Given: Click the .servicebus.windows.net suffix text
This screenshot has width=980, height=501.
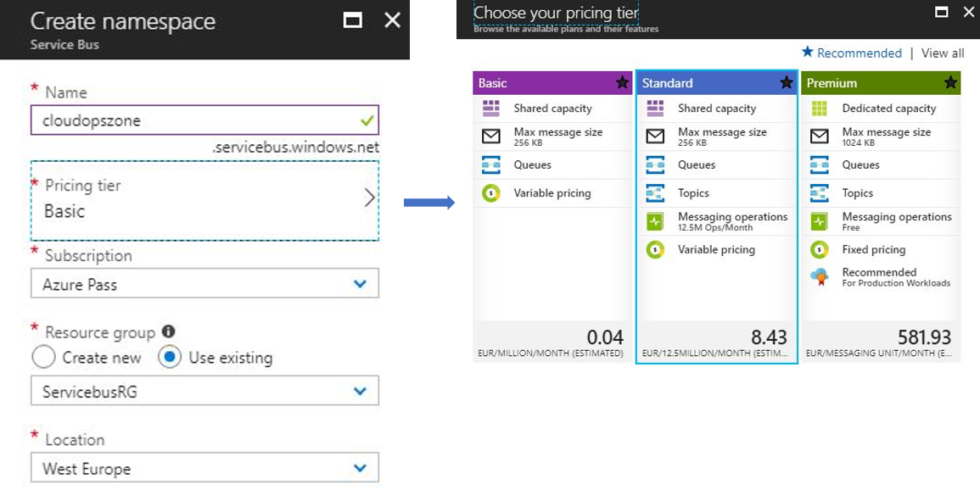Looking at the screenshot, I should (x=295, y=148).
